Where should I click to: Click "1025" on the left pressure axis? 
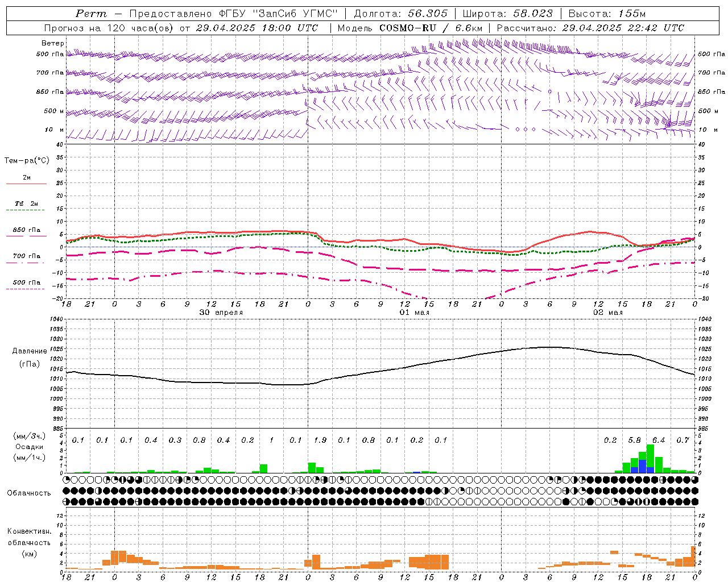pyautogui.click(x=55, y=349)
